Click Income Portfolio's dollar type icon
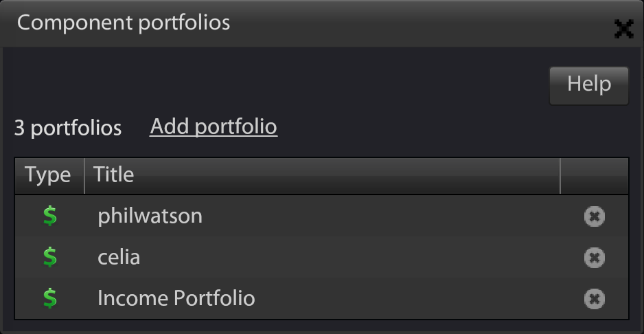This screenshot has width=644, height=334. [49, 298]
